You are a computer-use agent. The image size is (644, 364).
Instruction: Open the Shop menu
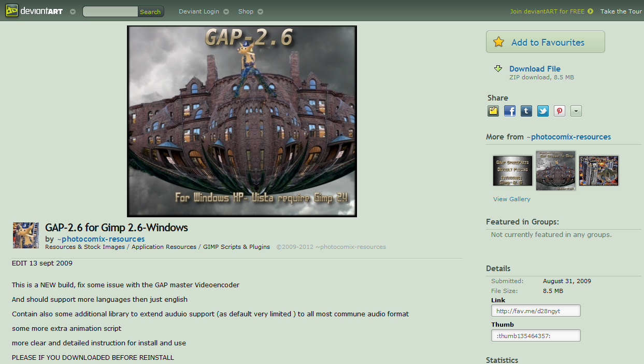[x=246, y=11]
